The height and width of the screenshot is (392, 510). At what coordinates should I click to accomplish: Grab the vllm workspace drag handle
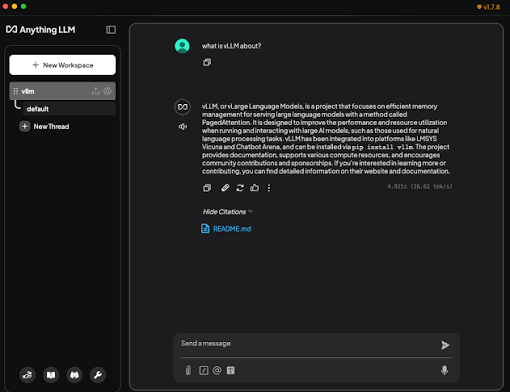click(x=16, y=91)
